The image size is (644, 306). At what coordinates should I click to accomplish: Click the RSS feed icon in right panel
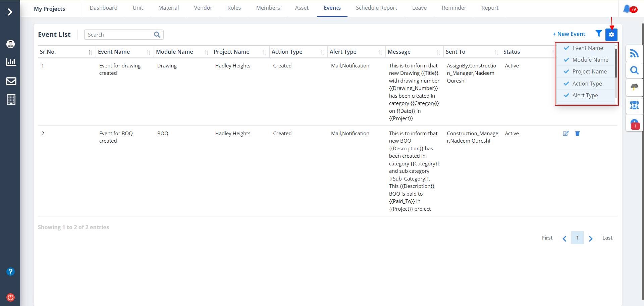point(634,53)
